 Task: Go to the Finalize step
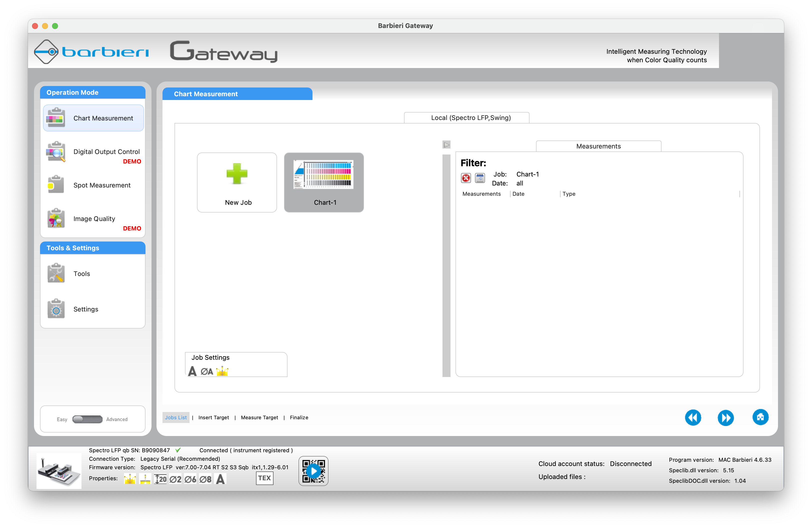[x=299, y=417]
